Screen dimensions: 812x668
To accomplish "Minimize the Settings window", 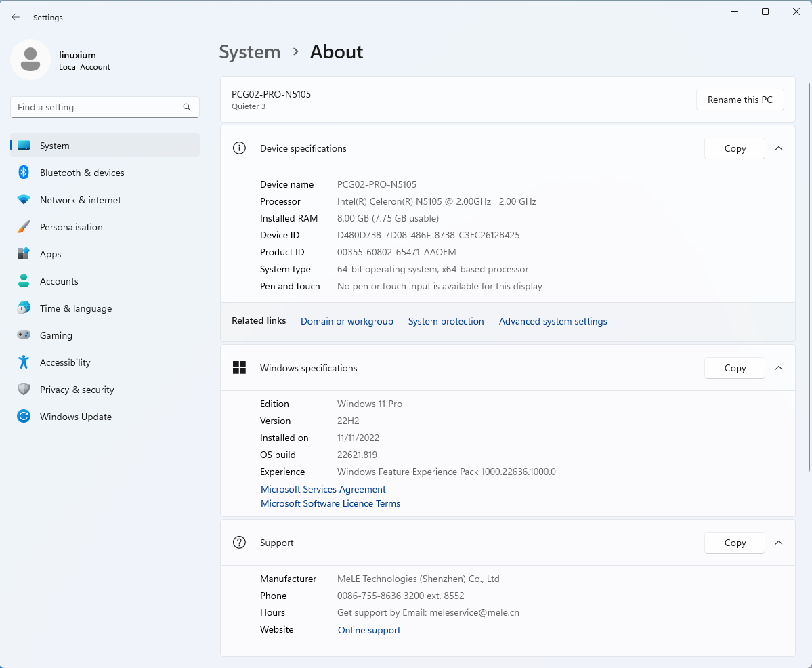I will point(734,12).
